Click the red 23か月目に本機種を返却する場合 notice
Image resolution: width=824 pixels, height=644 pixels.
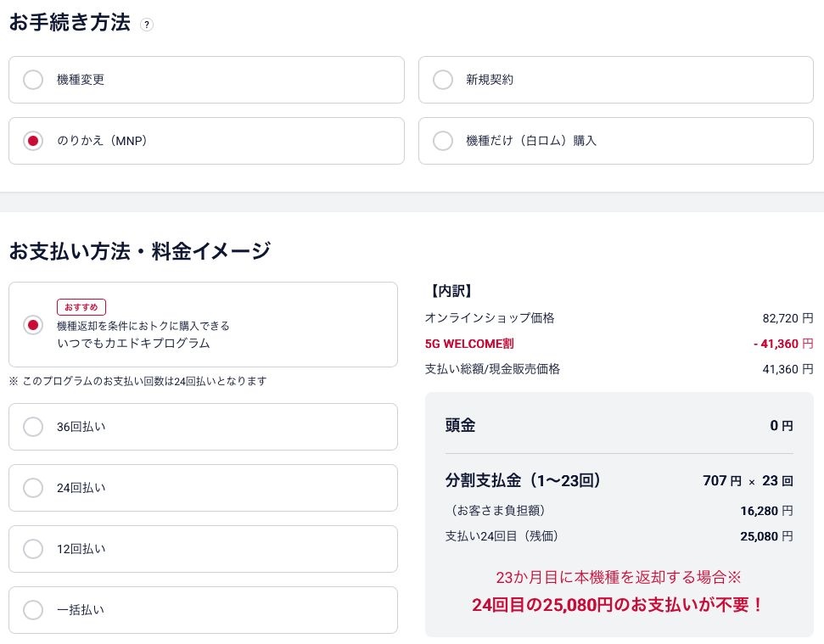pyautogui.click(x=619, y=577)
